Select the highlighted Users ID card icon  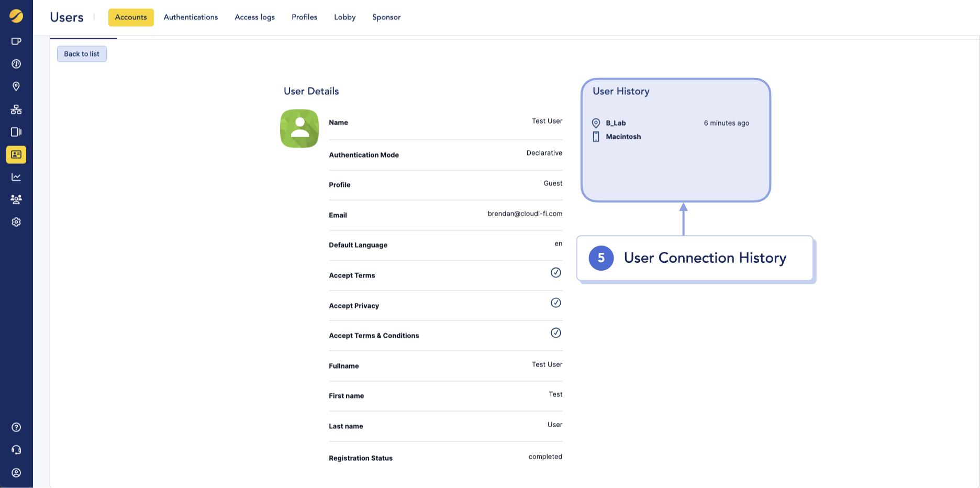(16, 154)
